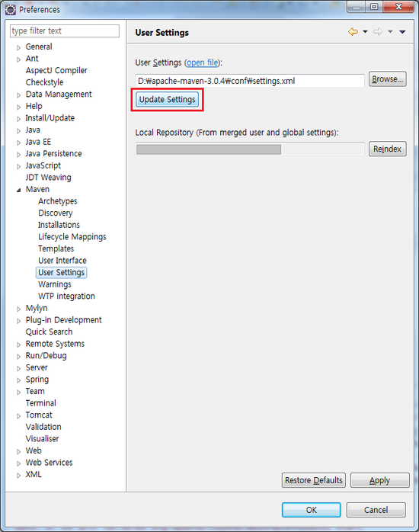This screenshot has width=419, height=532.
Task: Collapse the Maven tree node
Action: pyautogui.click(x=18, y=191)
